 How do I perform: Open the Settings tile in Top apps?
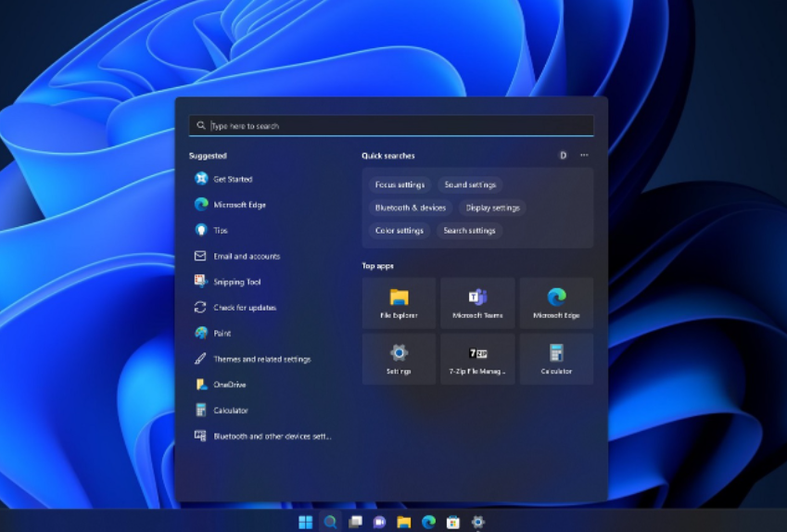click(399, 359)
